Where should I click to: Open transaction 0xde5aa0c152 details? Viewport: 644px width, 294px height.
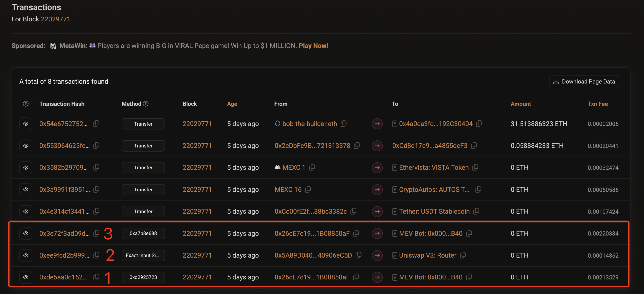coord(63,277)
